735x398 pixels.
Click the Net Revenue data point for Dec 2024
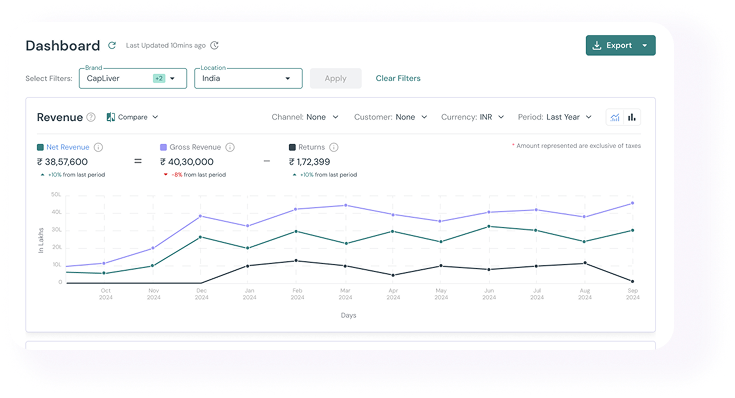[201, 237]
